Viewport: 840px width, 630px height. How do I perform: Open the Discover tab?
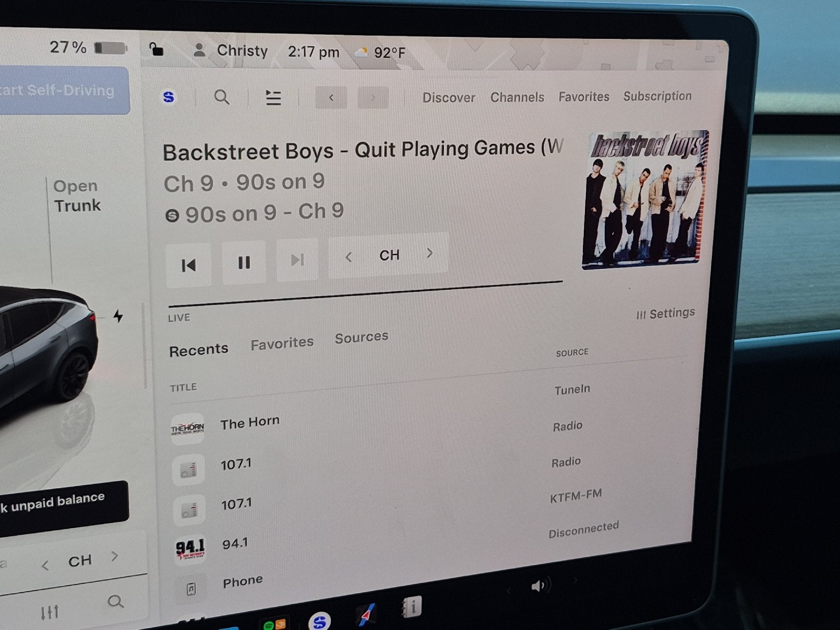[449, 98]
